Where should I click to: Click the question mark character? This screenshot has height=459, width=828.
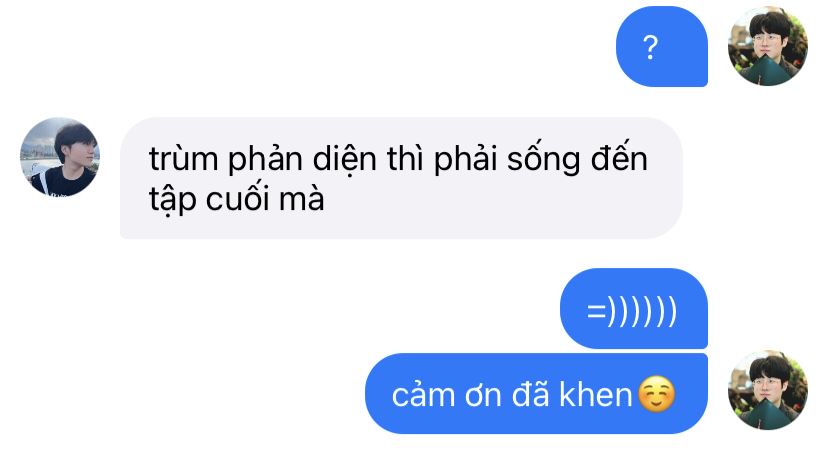point(651,48)
